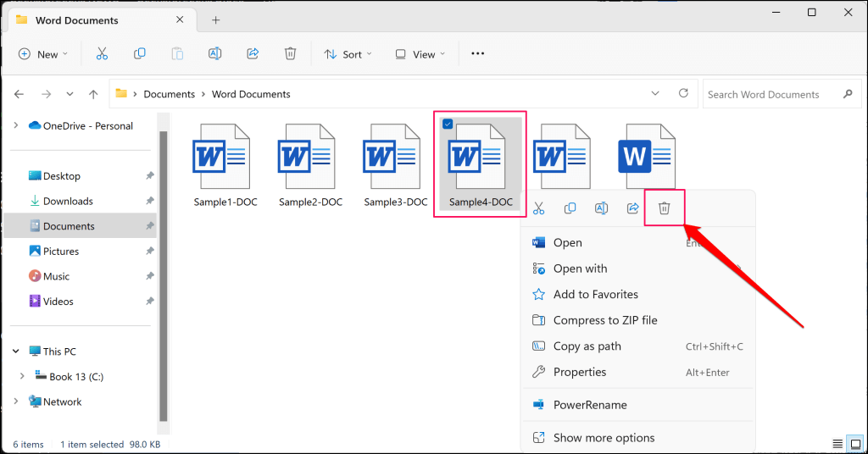Click the Rename icon in context menu
Screen dimensions: 868x454
tap(601, 208)
